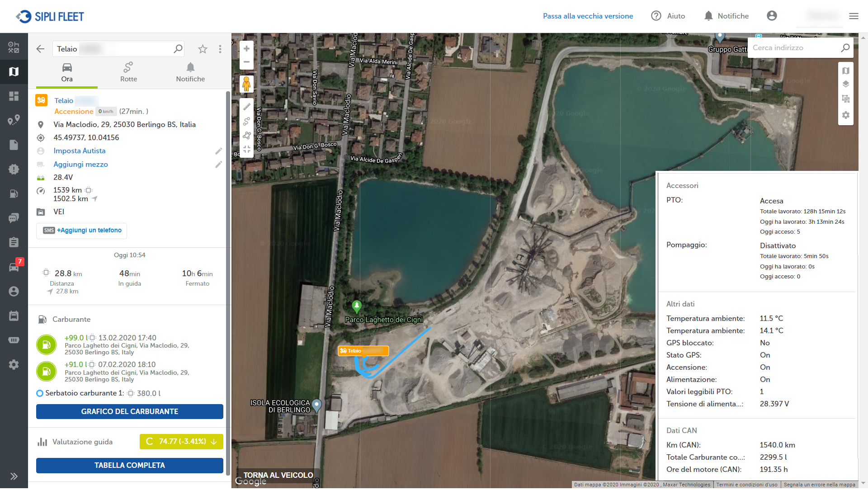The image size is (868, 490).
Task: Open the vehicle alerts icon with badge 7
Action: pyautogui.click(x=14, y=267)
